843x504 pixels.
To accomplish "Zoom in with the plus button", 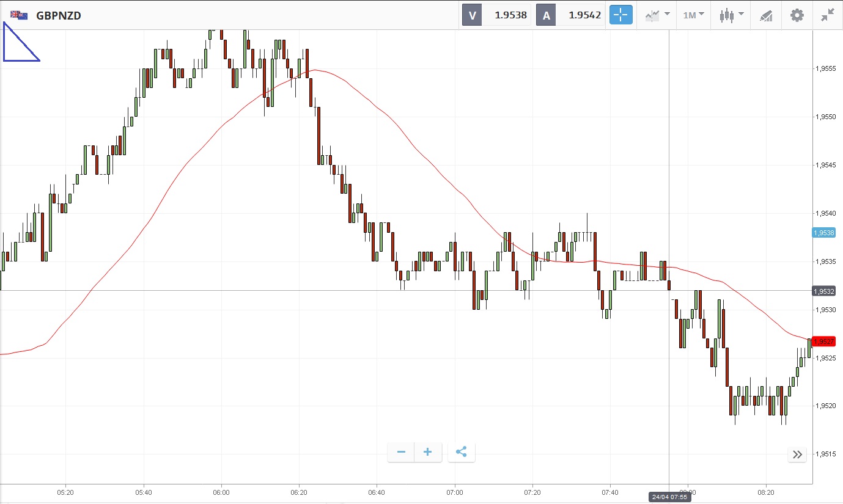I will 428,452.
